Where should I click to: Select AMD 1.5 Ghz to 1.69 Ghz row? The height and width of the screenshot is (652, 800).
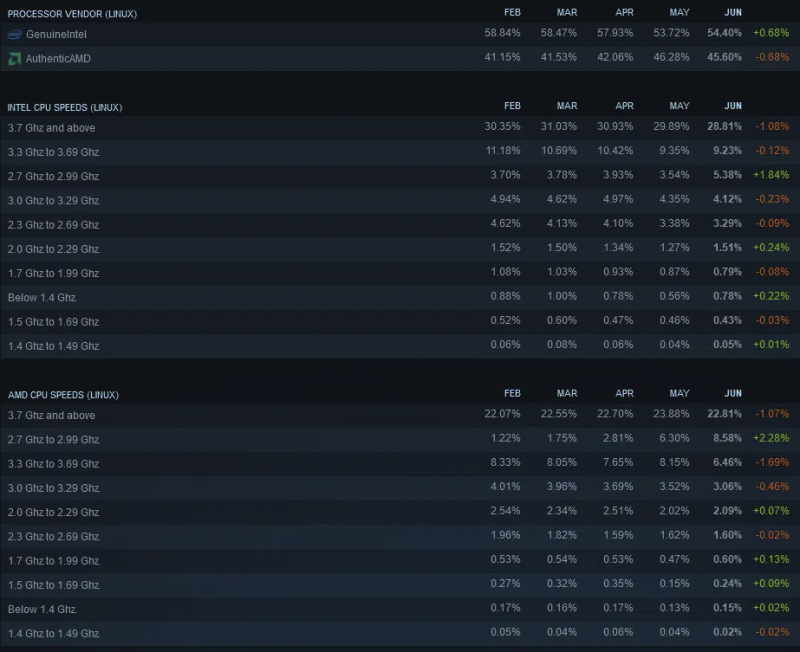point(400,585)
